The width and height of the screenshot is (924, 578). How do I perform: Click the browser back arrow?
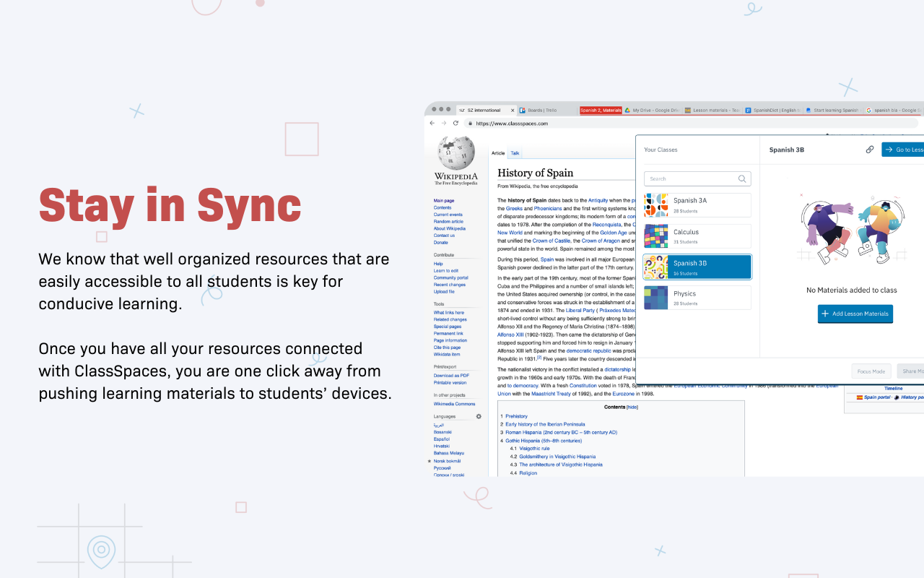[x=432, y=124]
